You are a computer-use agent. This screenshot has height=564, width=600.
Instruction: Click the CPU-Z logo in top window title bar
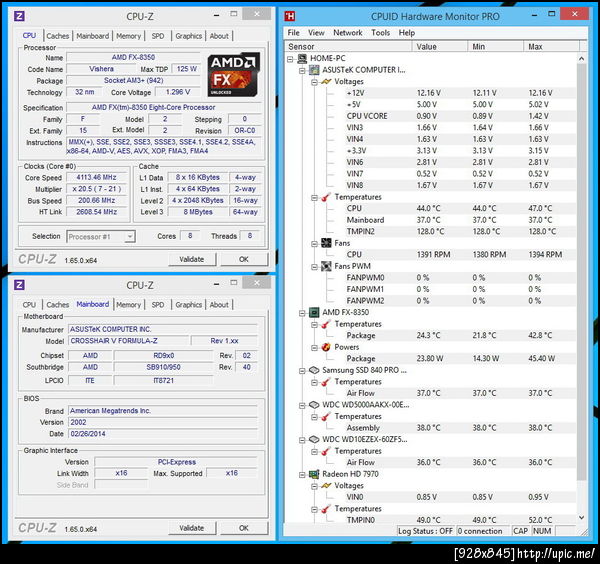[19, 16]
